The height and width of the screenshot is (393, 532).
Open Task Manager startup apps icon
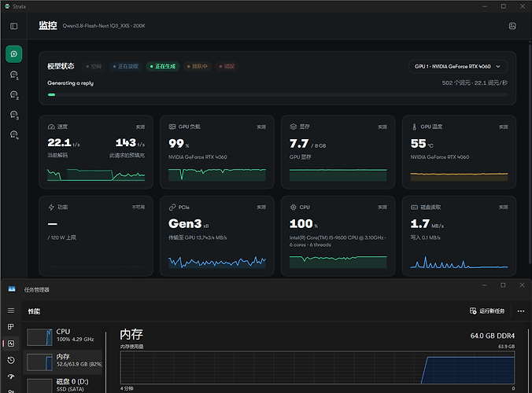11,376
